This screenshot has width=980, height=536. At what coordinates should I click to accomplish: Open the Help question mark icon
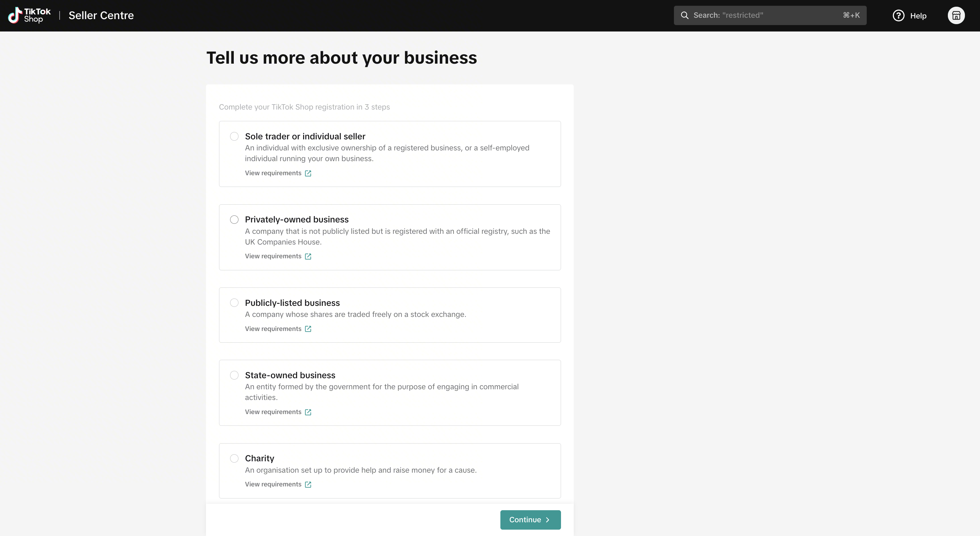[x=898, y=16]
